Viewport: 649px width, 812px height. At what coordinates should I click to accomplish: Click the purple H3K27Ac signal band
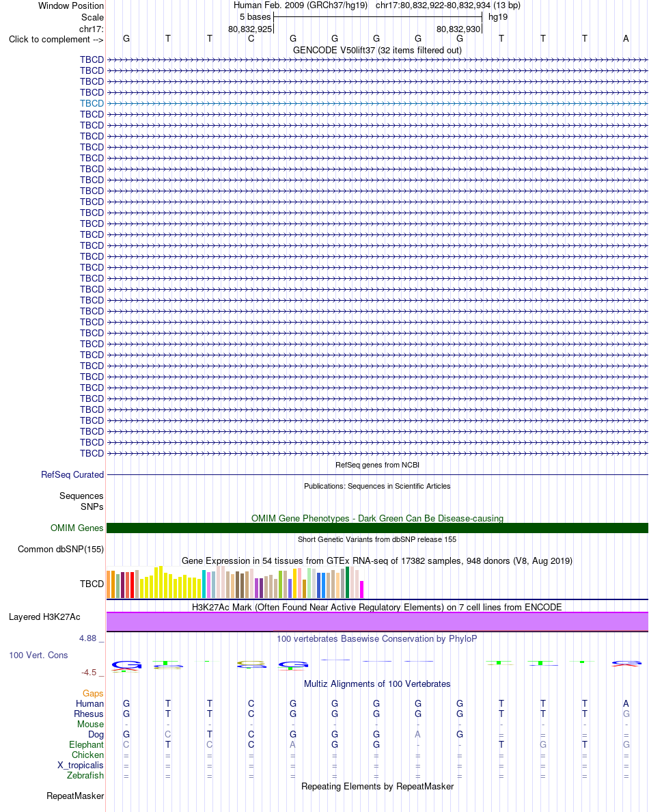pos(377,621)
